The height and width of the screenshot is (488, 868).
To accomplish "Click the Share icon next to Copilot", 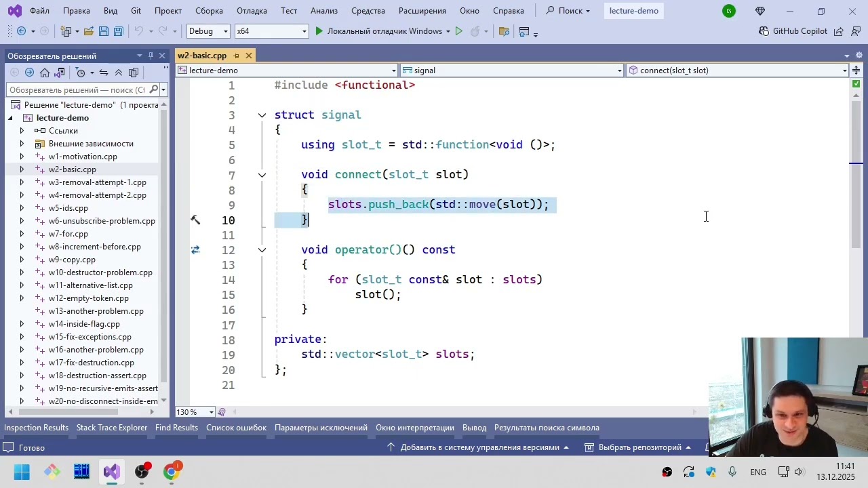I will (839, 31).
